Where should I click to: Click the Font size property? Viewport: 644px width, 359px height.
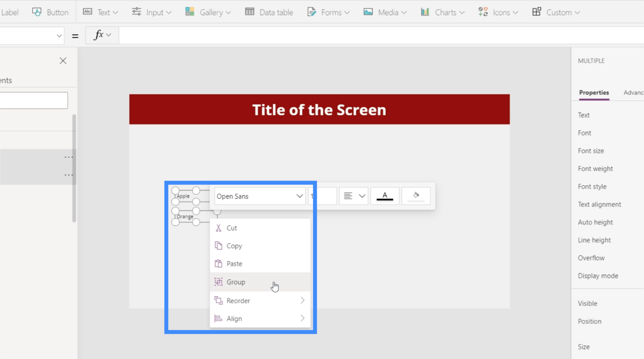pyautogui.click(x=591, y=151)
